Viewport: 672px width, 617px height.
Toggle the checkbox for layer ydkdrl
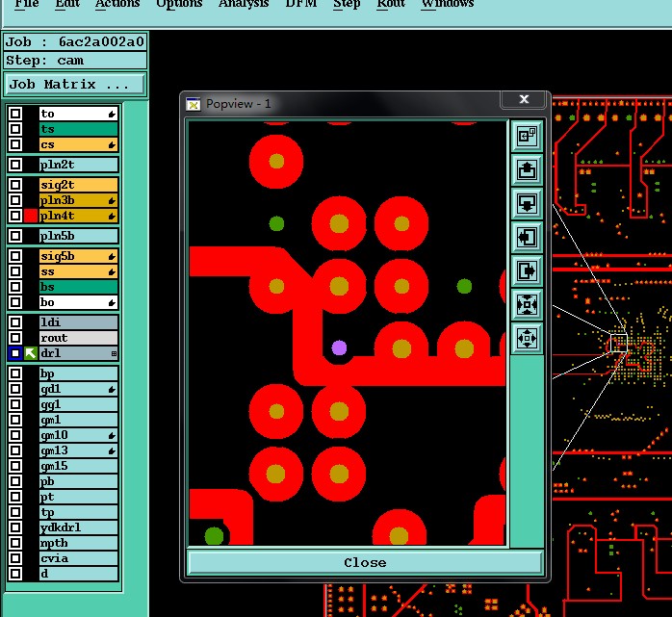tap(15, 527)
